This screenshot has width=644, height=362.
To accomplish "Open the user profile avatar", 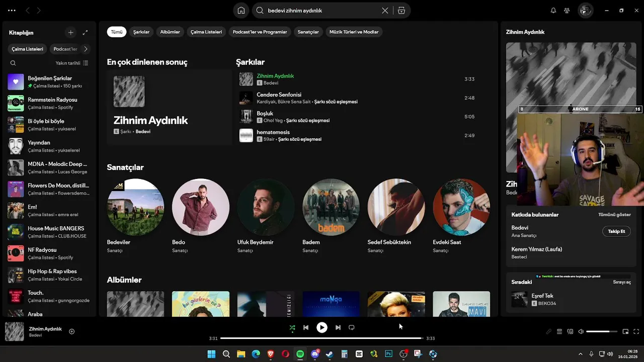I will point(585,10).
